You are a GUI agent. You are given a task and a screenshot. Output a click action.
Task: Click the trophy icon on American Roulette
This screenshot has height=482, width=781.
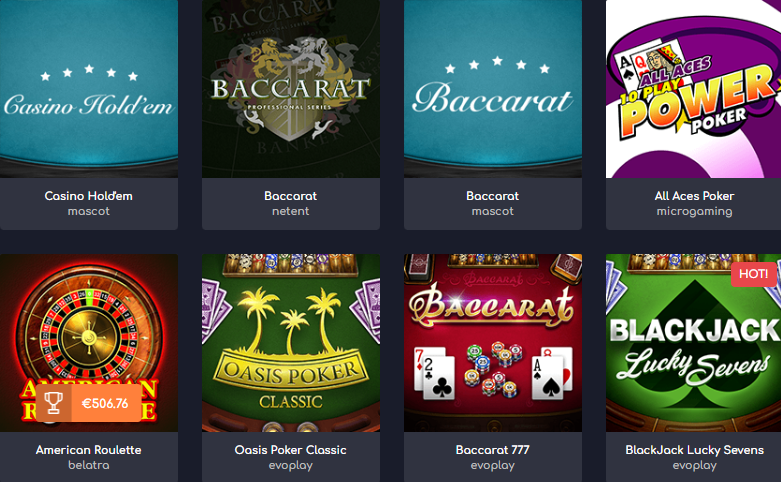pyautogui.click(x=53, y=403)
